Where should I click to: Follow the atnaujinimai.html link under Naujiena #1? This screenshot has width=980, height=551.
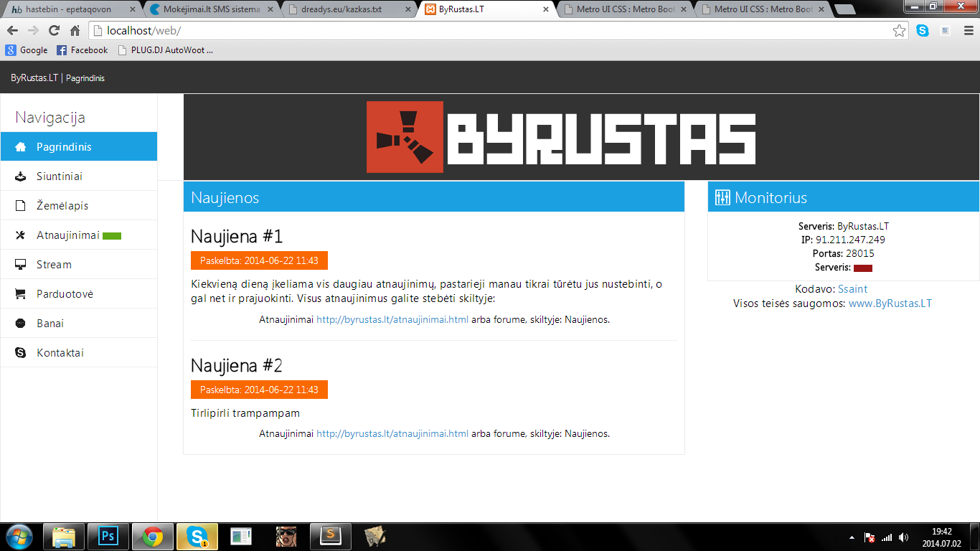pos(392,319)
